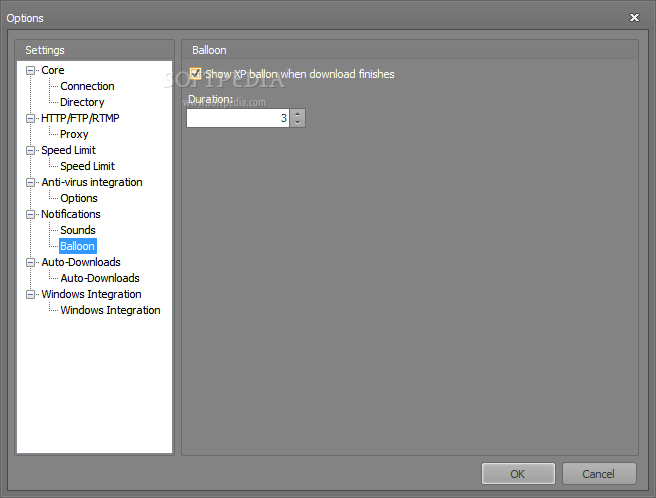Open the Directory settings page
Screen dimensions: 656x498
[x=82, y=102]
